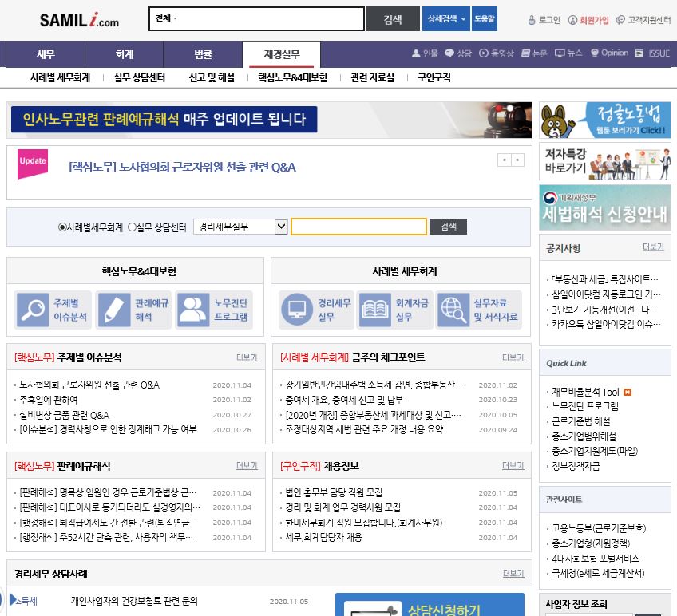The height and width of the screenshot is (616, 677).
Task: Open 4대사회보험 포털서비스 link
Action: [596, 559]
